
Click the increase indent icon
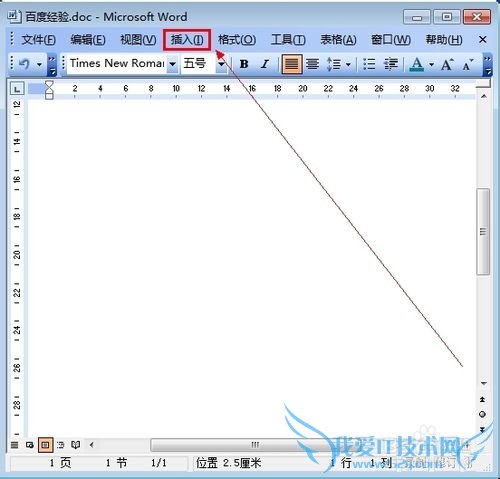[x=390, y=64]
